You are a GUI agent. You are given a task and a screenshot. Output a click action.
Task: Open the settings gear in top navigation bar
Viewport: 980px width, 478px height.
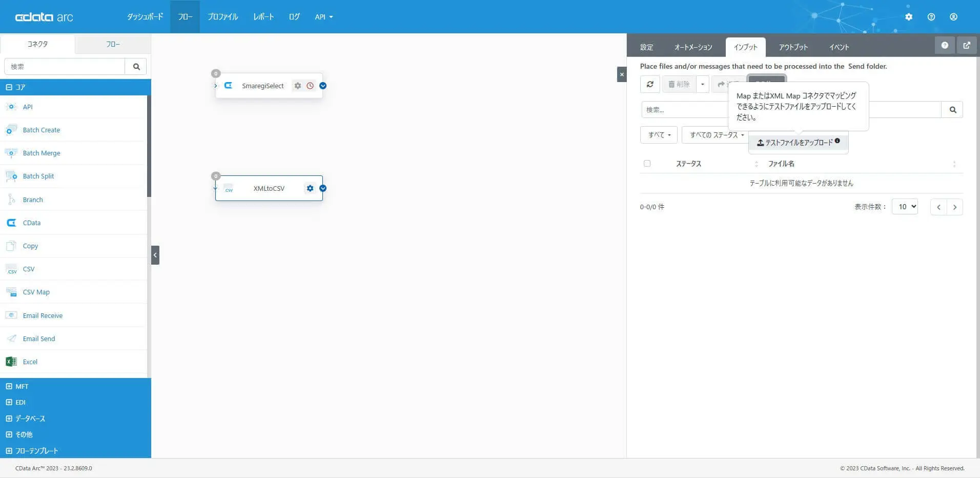pyautogui.click(x=909, y=17)
